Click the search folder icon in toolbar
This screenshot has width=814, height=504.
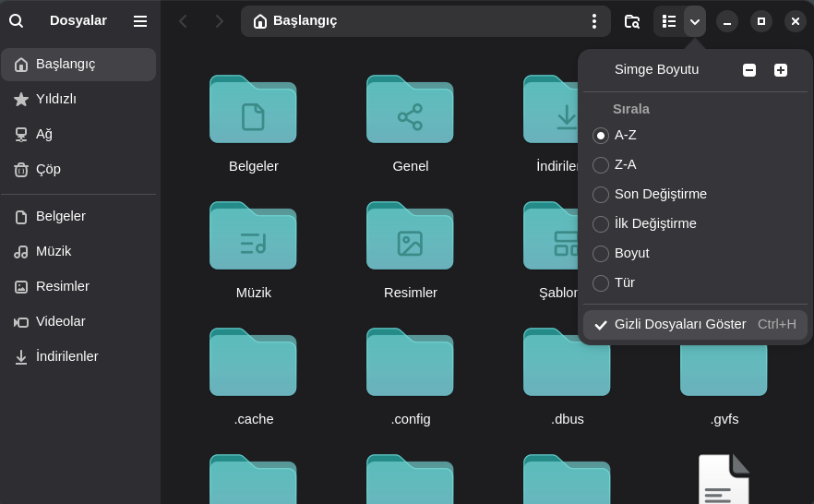click(632, 21)
